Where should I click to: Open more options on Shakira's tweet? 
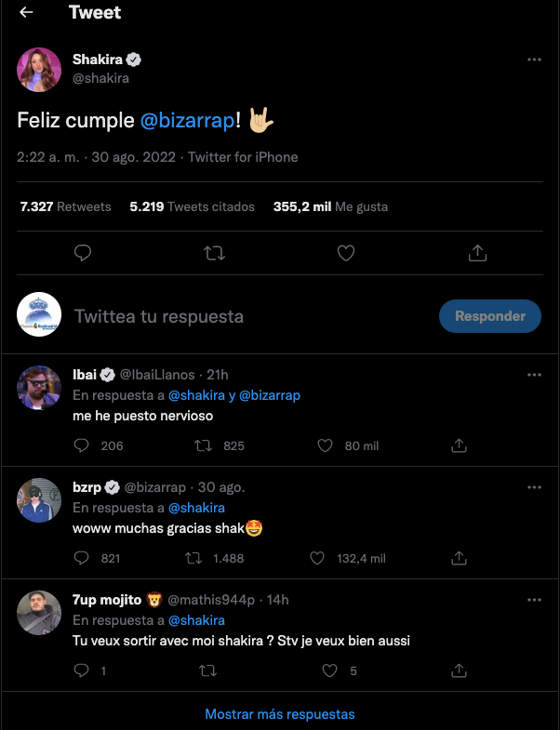point(534,60)
